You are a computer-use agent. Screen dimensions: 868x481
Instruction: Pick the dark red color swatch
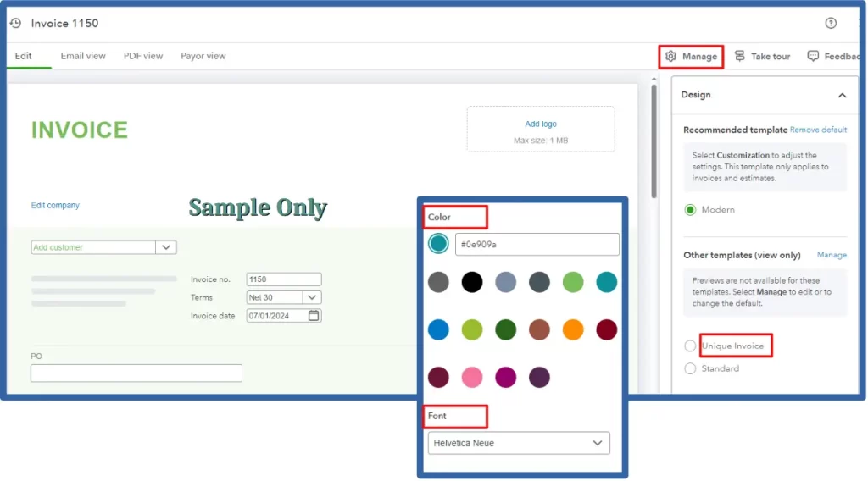pyautogui.click(x=607, y=330)
